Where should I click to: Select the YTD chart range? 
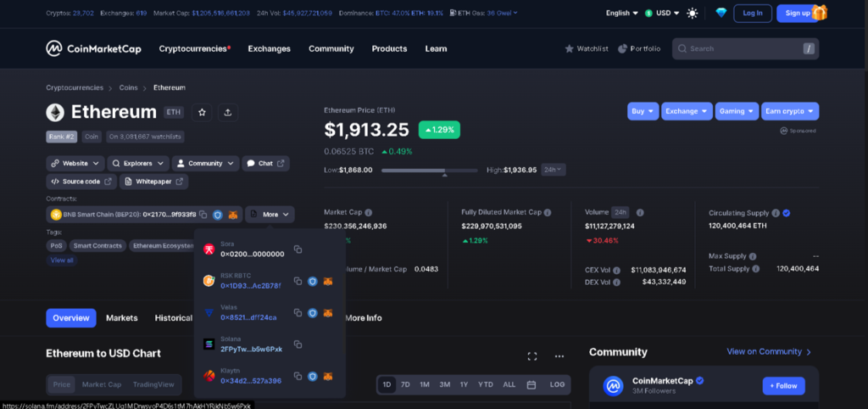[x=486, y=384]
